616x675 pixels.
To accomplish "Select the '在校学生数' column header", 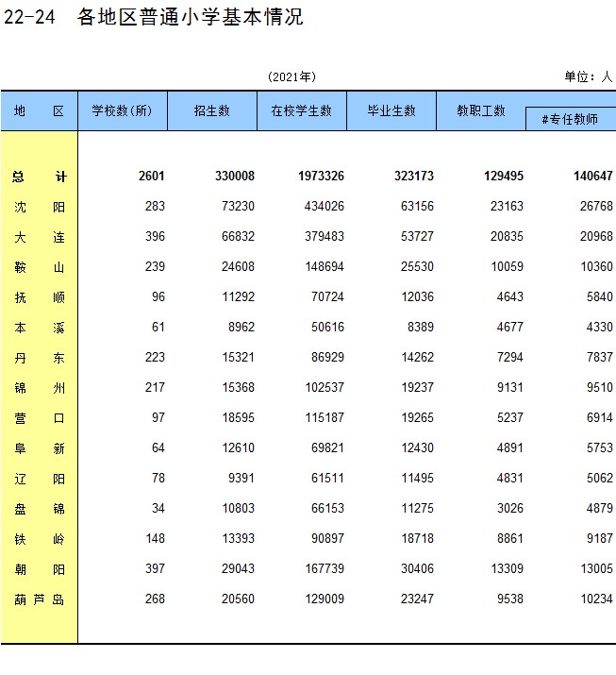I will point(302,111).
